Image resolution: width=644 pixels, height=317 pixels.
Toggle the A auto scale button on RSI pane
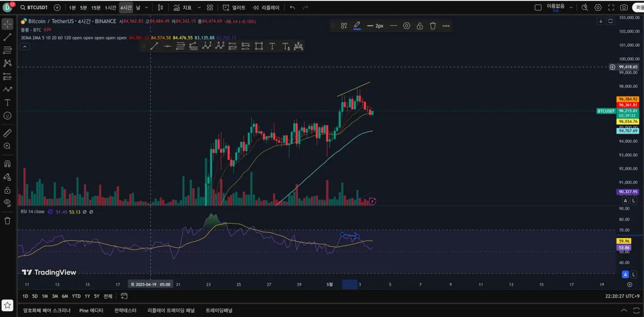point(625,274)
